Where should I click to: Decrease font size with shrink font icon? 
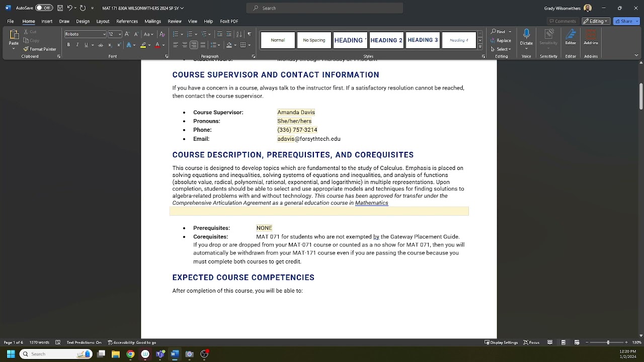point(136,34)
